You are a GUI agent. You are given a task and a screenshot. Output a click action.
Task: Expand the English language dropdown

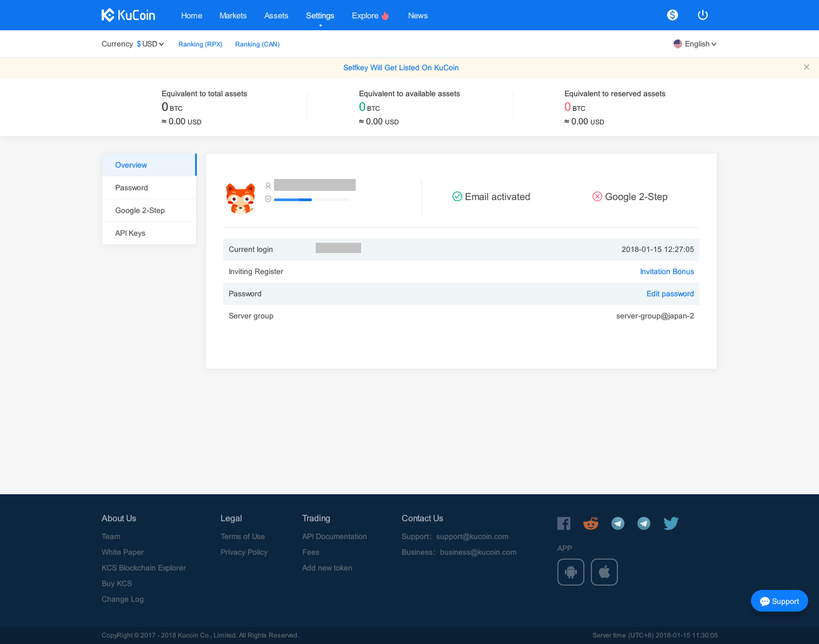(695, 44)
